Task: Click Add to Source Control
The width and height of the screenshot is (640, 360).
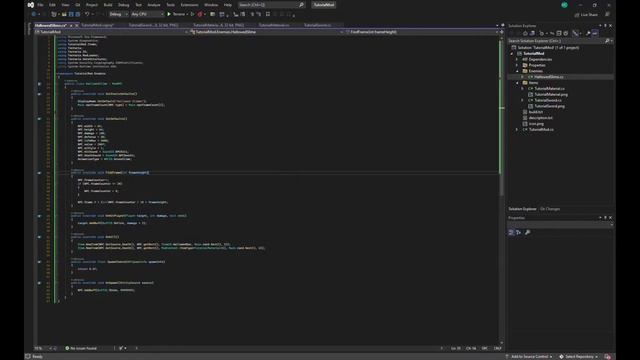Action: pos(529,357)
